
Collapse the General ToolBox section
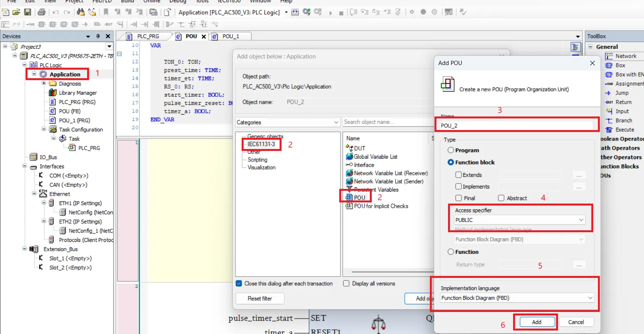tap(591, 47)
